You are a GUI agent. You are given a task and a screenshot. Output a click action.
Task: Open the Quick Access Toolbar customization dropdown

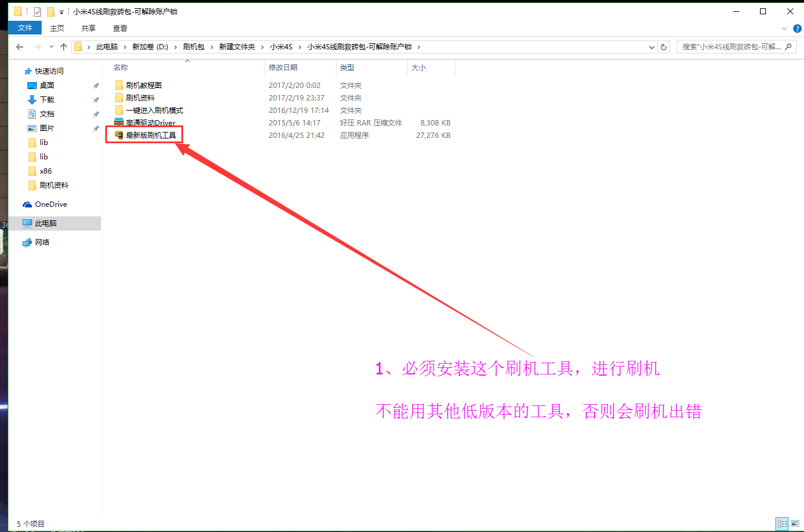[x=61, y=11]
